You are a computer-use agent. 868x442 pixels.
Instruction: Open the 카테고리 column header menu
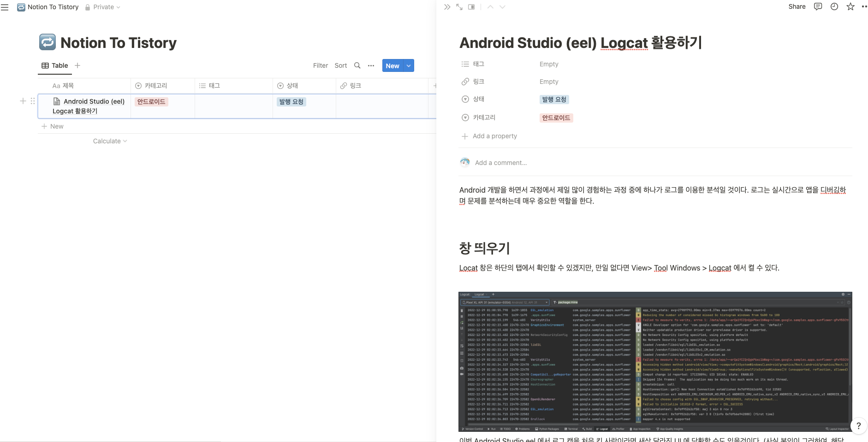tap(162, 86)
